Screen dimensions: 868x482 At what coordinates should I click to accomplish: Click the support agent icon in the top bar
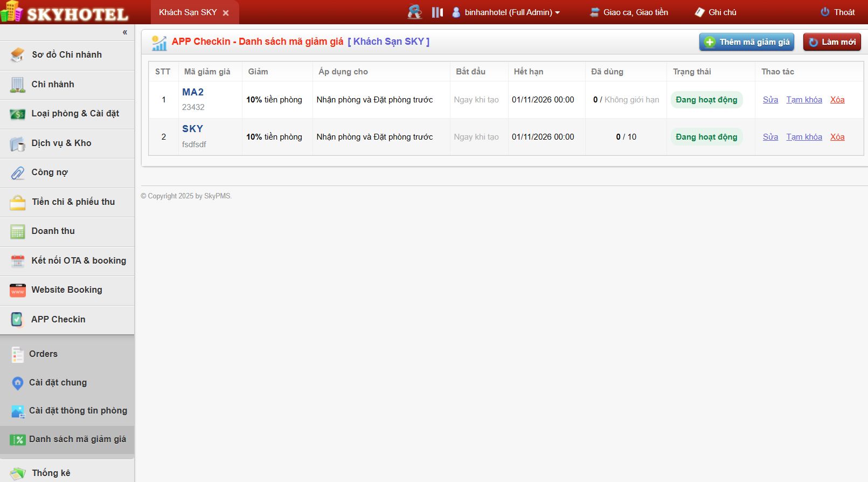click(x=414, y=12)
